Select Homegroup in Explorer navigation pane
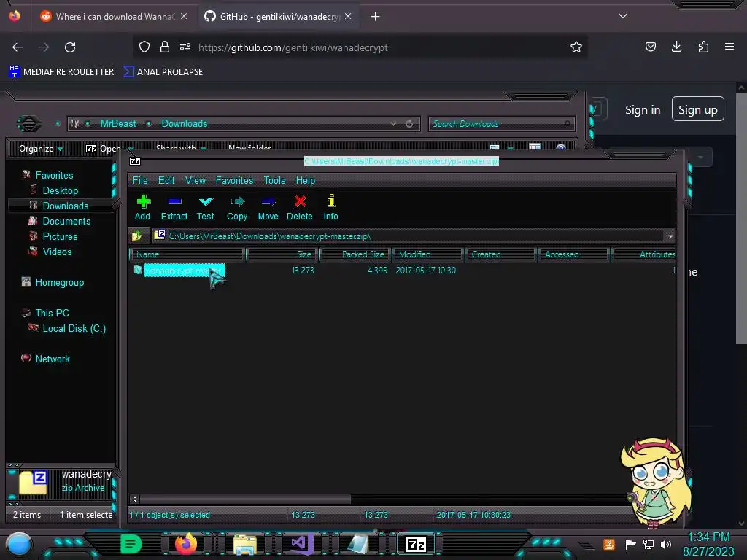The image size is (747, 560). [59, 282]
